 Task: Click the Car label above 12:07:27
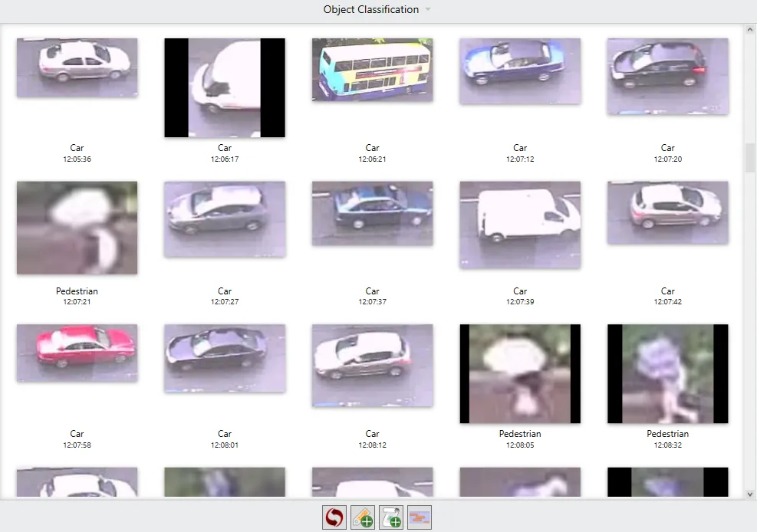[225, 291]
